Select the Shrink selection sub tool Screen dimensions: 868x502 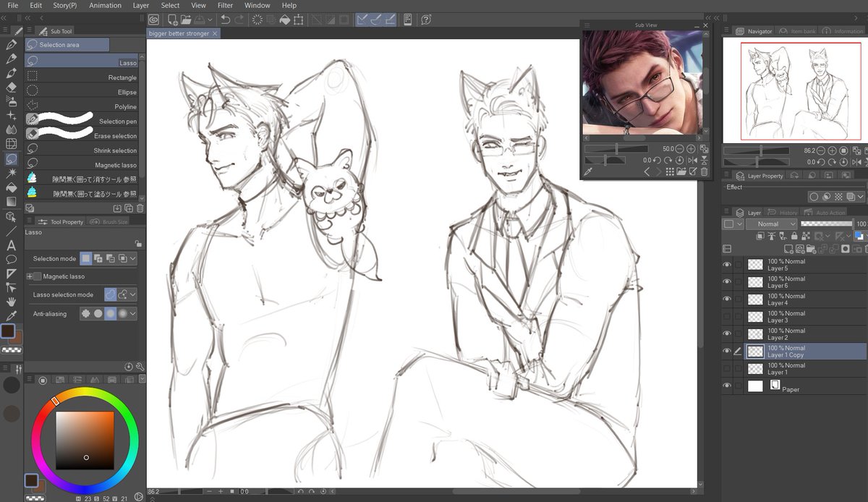[82, 150]
